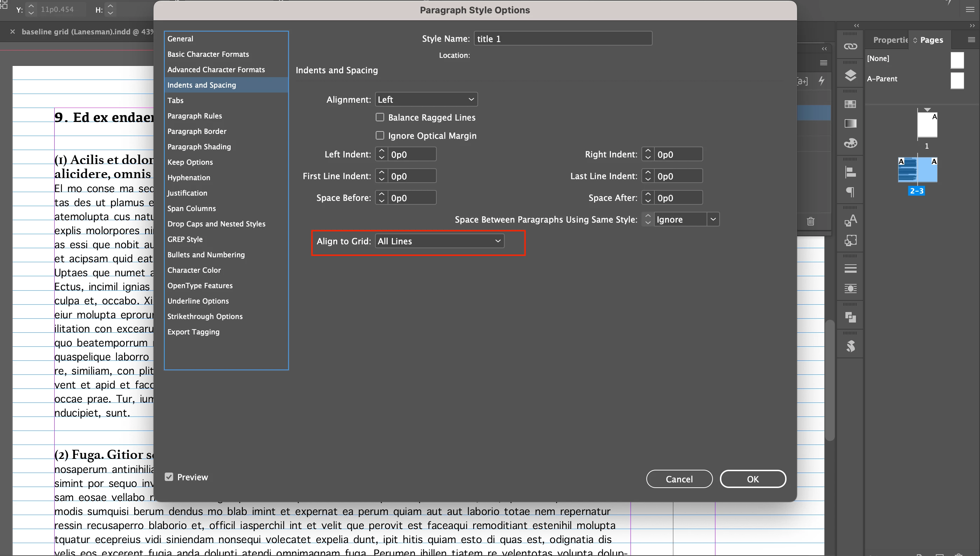Open the Alignment dropdown set to Left
This screenshot has height=556, width=980.
[426, 99]
